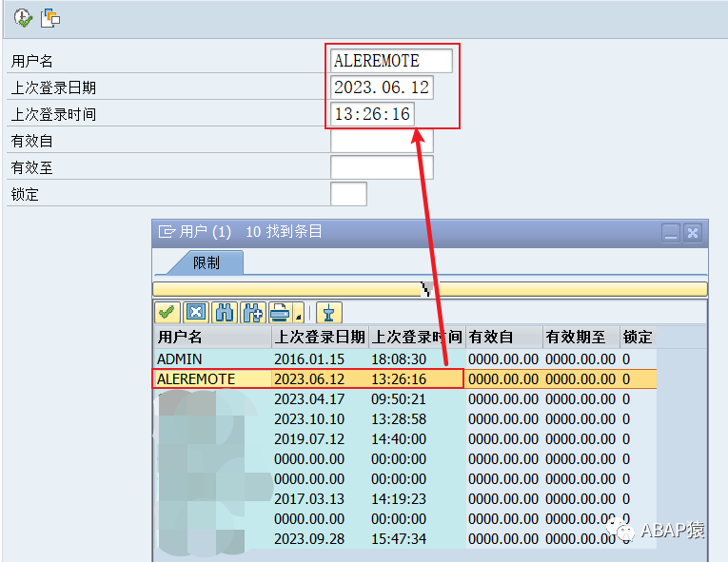Image resolution: width=728 pixels, height=562 pixels.
Task: Expand the yellow restriction bar
Action: [x=429, y=289]
